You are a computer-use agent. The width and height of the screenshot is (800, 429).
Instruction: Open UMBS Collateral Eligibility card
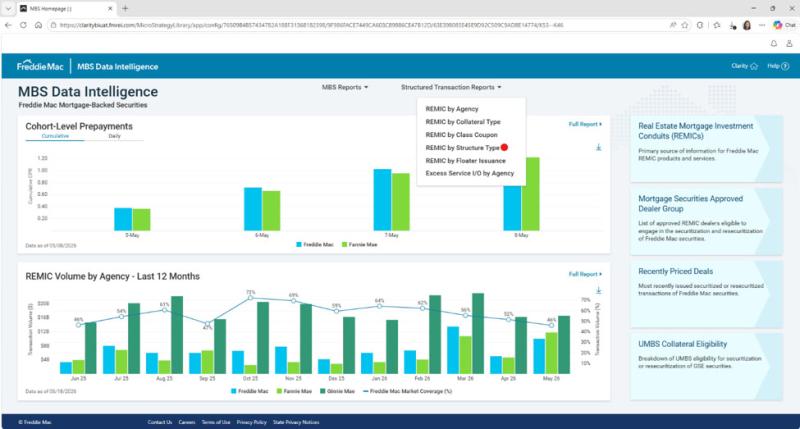pos(706,367)
